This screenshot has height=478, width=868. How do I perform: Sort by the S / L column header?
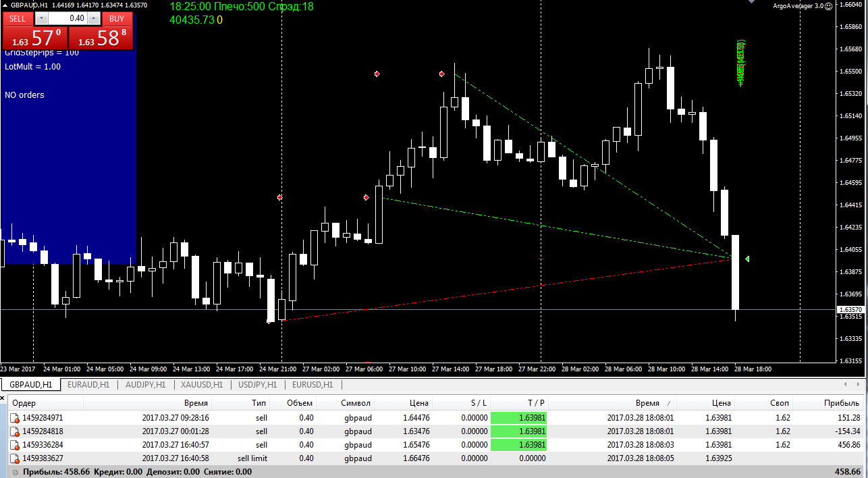pyautogui.click(x=461, y=403)
